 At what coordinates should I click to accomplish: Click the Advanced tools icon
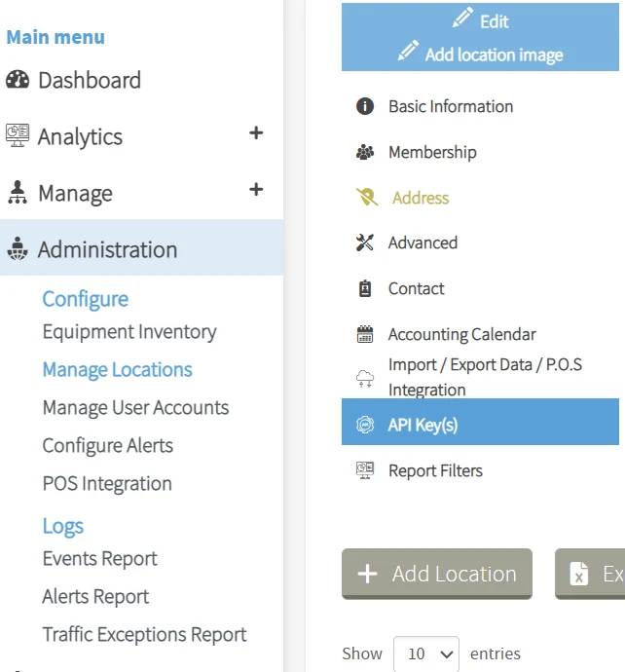coord(365,243)
